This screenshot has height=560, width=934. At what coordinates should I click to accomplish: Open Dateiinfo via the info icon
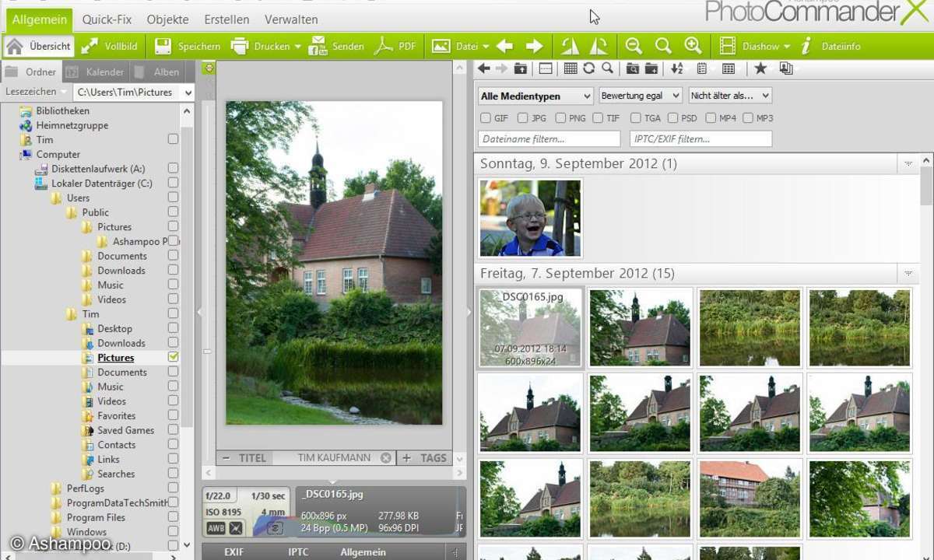click(x=806, y=47)
